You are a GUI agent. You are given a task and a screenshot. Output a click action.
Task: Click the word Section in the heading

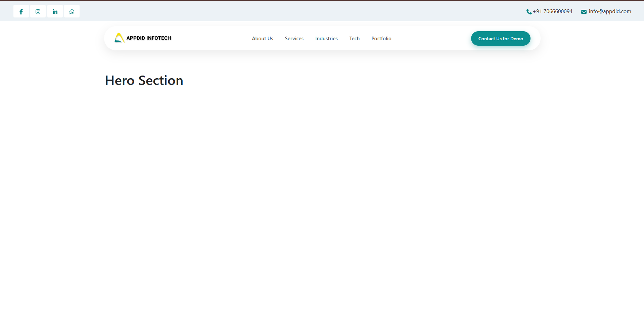coord(161,81)
